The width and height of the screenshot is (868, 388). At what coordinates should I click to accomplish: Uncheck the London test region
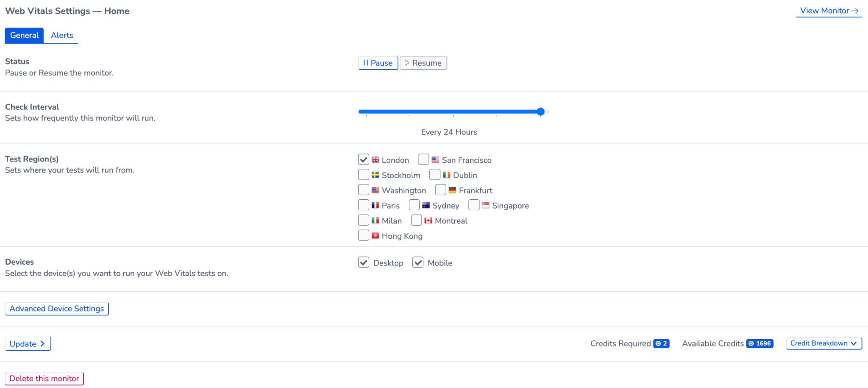coord(363,159)
